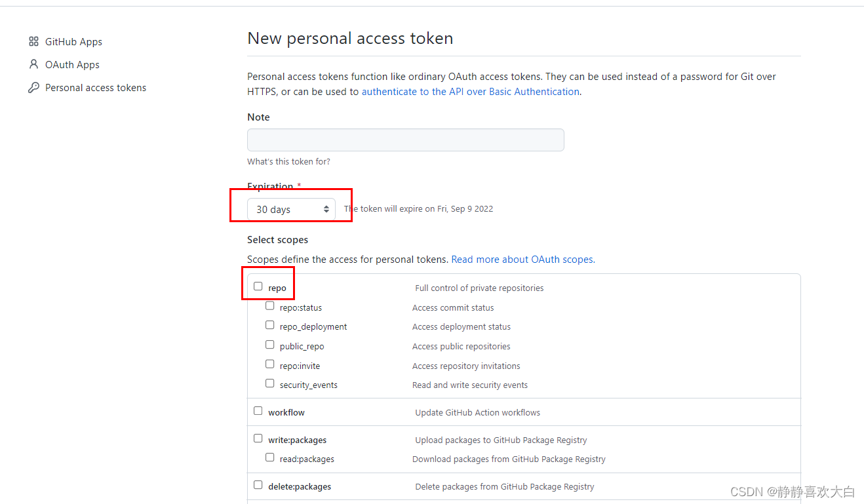Enable the repo scope checkbox
This screenshot has width=864, height=504.
tap(258, 286)
